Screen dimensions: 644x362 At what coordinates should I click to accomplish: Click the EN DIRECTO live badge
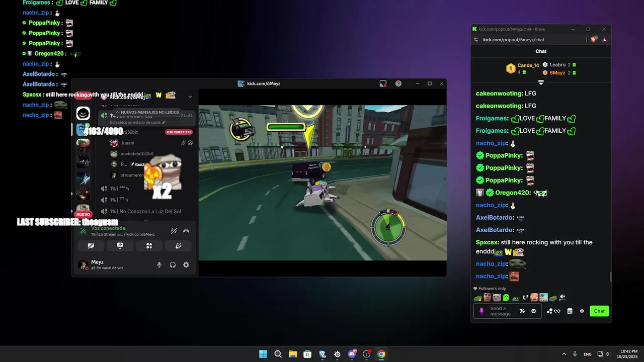click(179, 132)
